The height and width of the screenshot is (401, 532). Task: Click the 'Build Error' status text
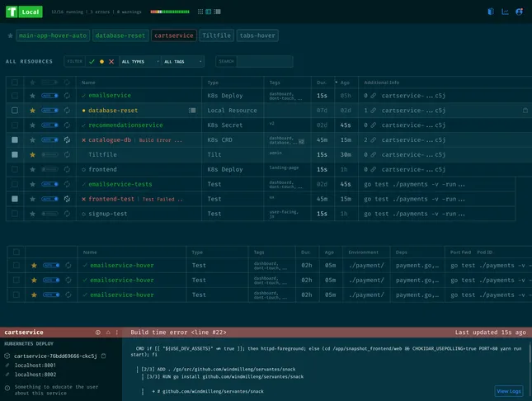point(155,140)
